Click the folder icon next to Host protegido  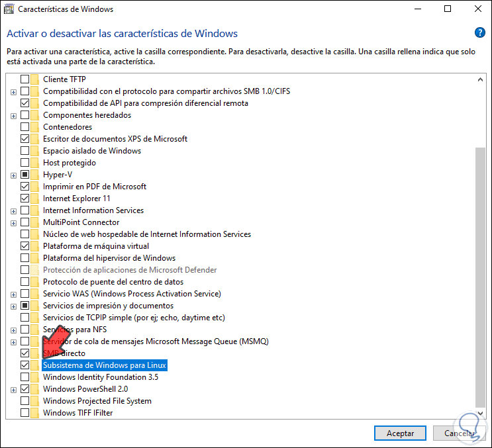pos(35,163)
